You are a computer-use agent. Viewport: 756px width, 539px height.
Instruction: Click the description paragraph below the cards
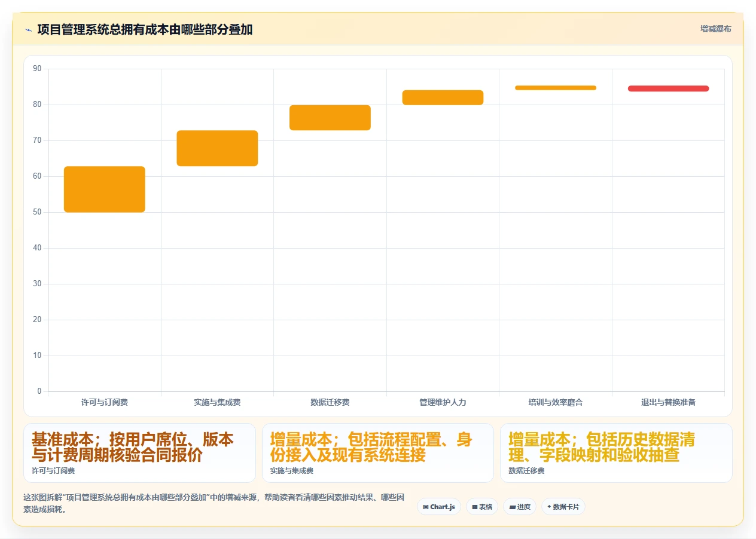tap(214, 503)
